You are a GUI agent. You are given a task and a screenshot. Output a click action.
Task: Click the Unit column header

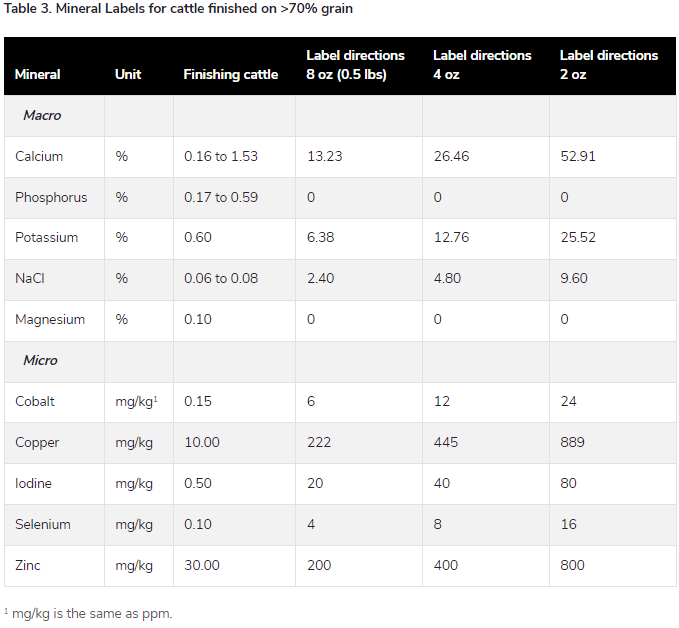tap(128, 75)
